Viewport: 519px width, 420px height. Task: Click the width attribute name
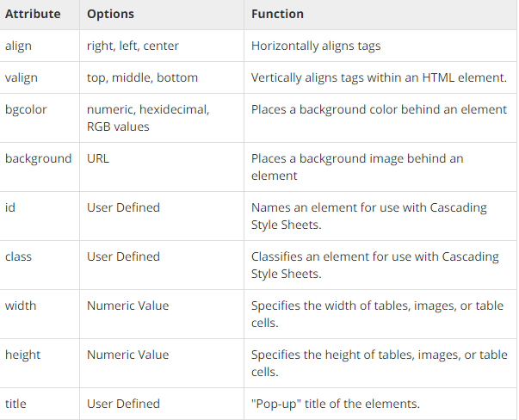point(21,306)
